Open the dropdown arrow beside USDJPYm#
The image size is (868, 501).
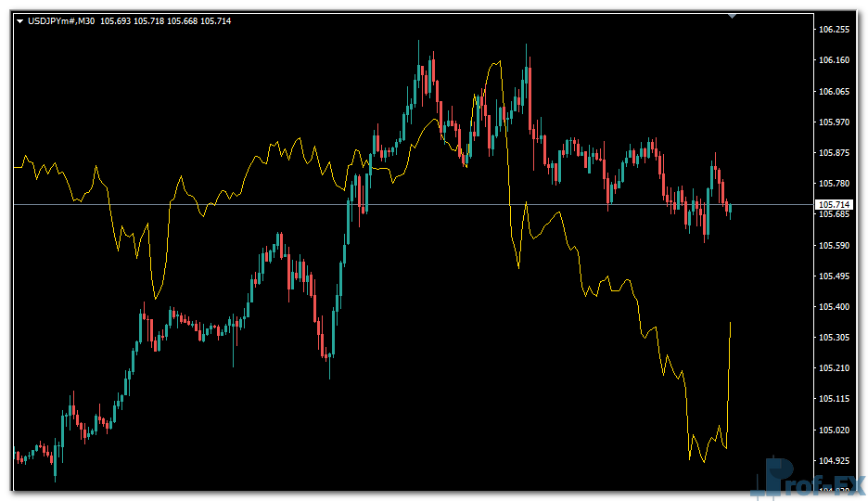click(19, 20)
